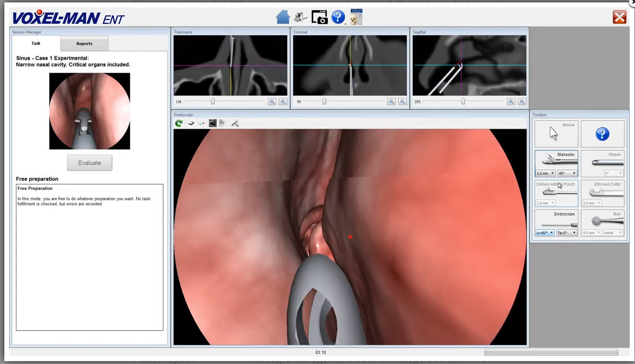The width and height of the screenshot is (635, 364).
Task: Click the endoscope preview thumbnail in Task panel
Action: (x=90, y=111)
